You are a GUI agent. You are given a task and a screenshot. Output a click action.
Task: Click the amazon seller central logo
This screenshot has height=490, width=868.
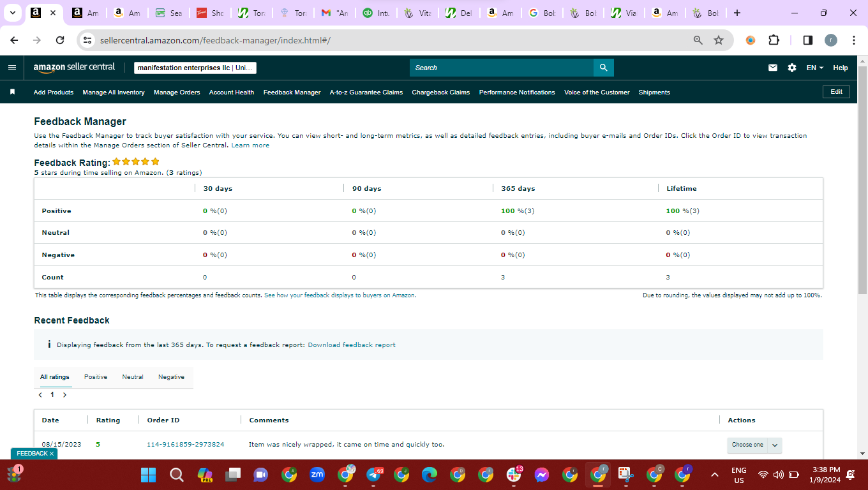coord(74,67)
